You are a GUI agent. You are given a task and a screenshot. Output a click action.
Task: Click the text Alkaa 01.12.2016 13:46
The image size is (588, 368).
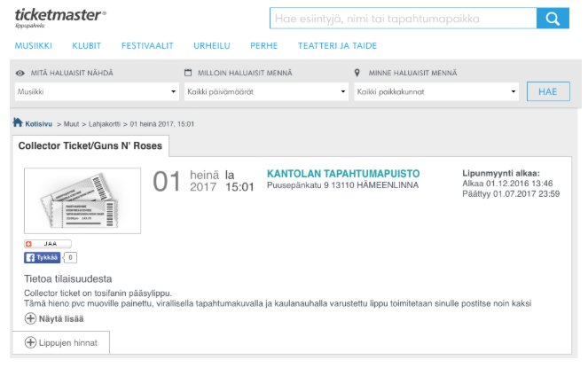coord(507,184)
